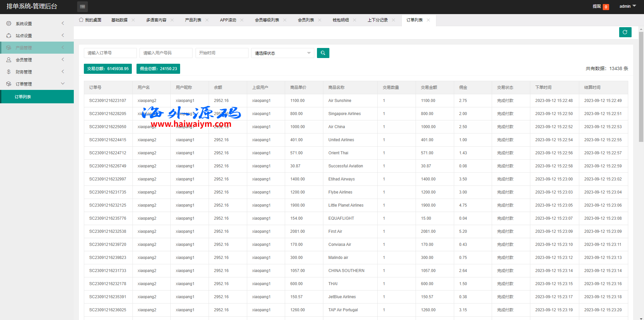Switch to the 会员列表 tab
This screenshot has width=644, height=320.
point(306,20)
